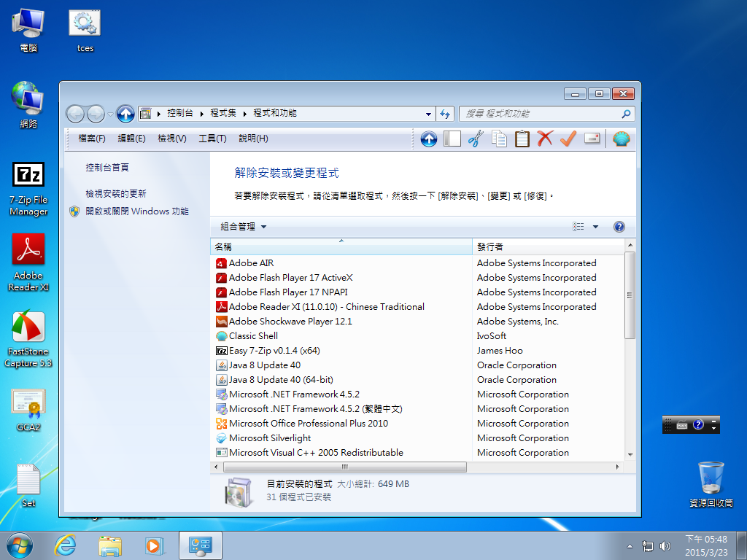The image size is (747, 560).
Task: Click the Classic Shell Up toolbar icon
Action: point(429,139)
